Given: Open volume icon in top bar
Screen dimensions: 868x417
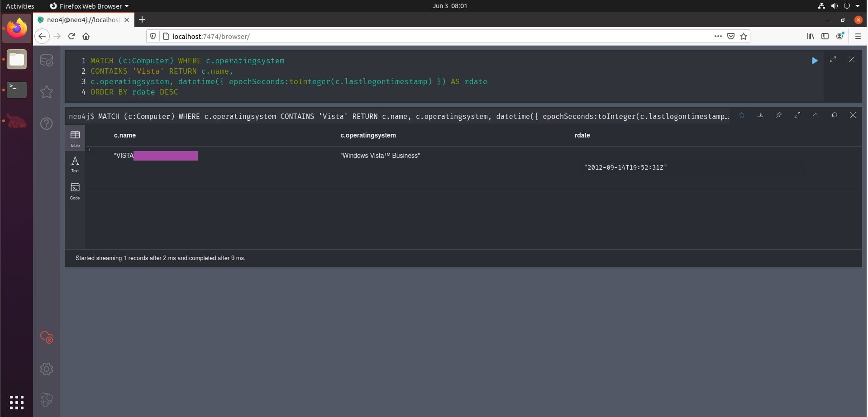Looking at the screenshot, I should (834, 6).
